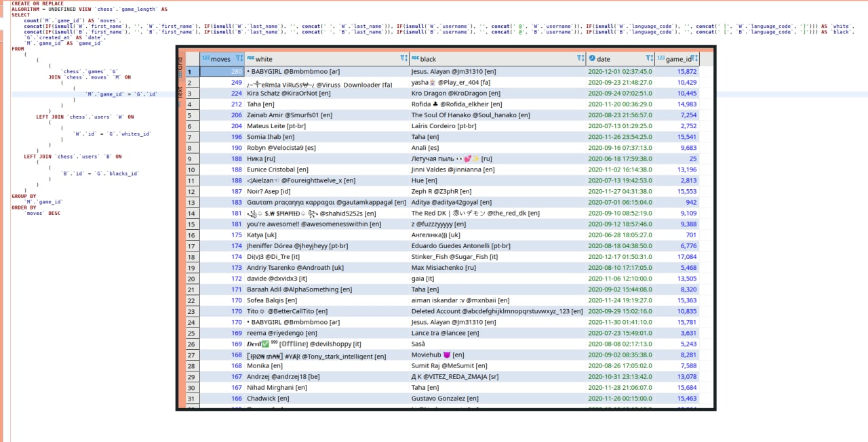The width and height of the screenshot is (868, 442).
Task: Open filter funnel on date column header
Action: (x=648, y=58)
